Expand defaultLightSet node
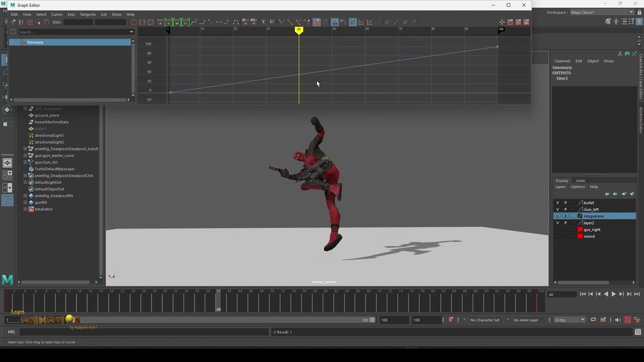This screenshot has width=644, height=362. click(x=25, y=182)
